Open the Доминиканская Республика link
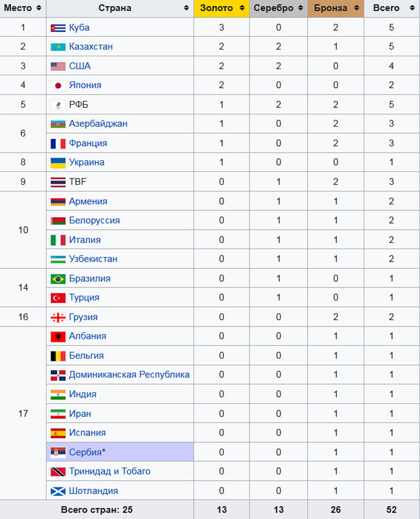 coord(129,375)
